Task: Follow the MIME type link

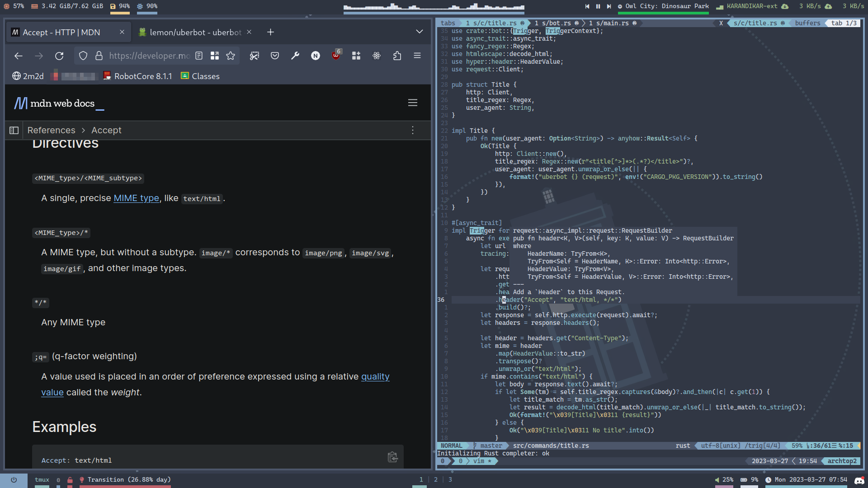Action: coord(136,198)
